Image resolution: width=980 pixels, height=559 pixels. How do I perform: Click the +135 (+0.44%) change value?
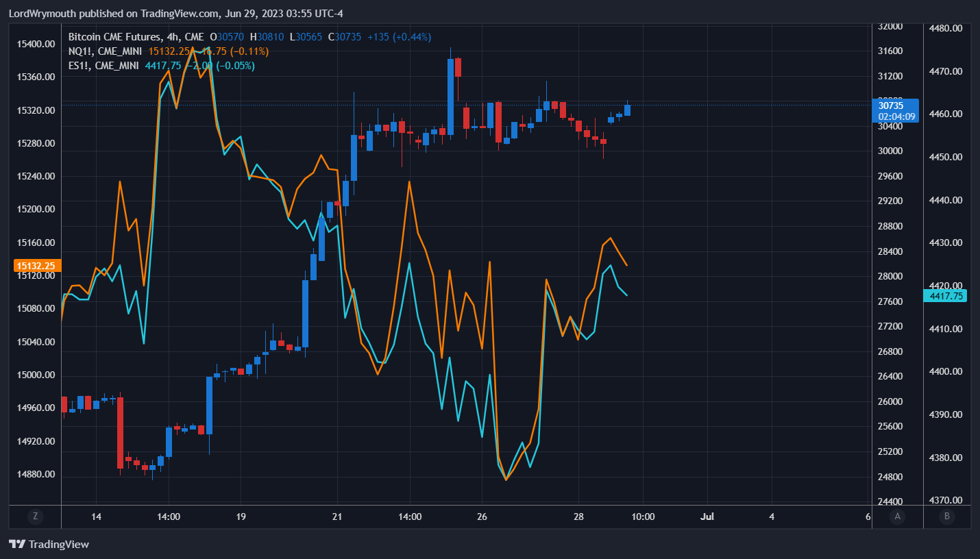[x=400, y=36]
